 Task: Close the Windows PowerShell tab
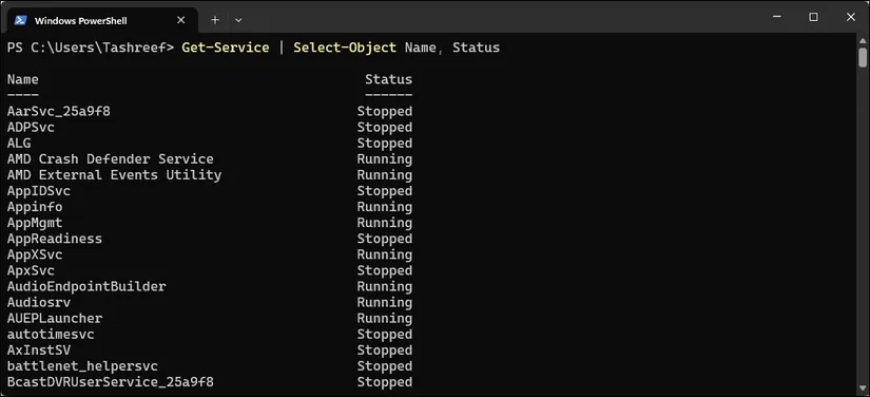pos(181,21)
